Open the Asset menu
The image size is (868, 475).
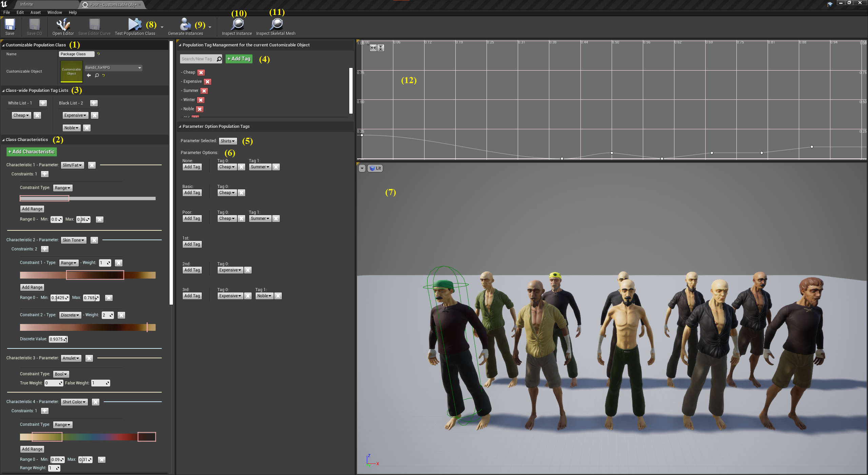coord(36,13)
